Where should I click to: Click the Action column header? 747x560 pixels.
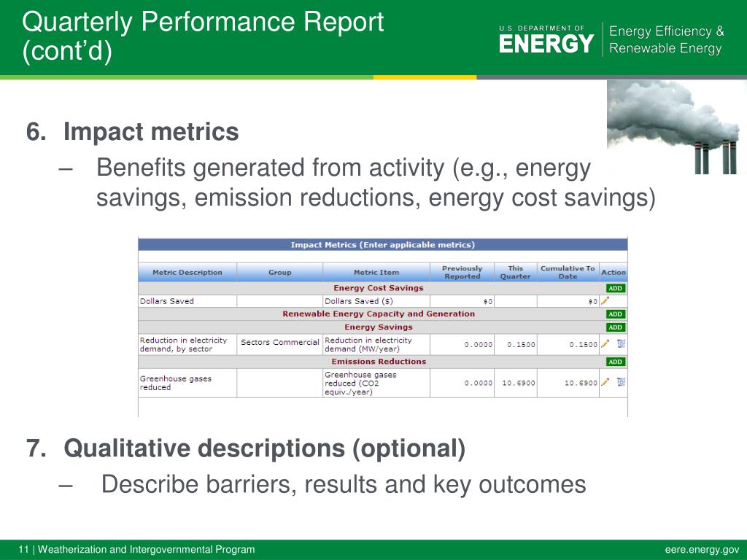point(613,273)
